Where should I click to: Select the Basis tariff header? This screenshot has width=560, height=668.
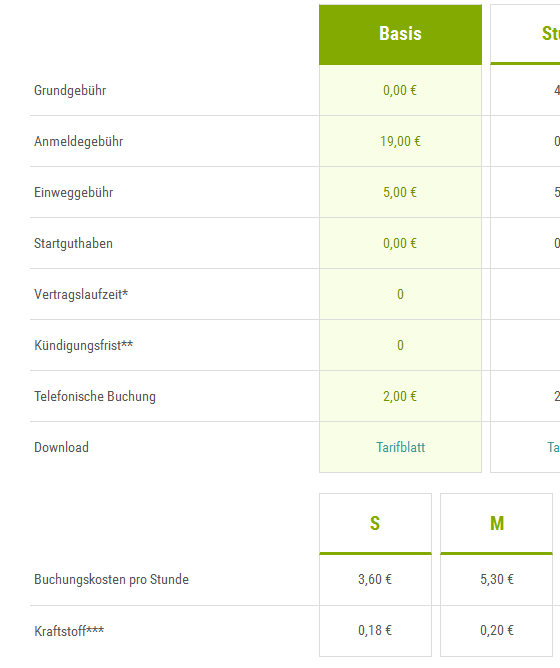tap(400, 35)
